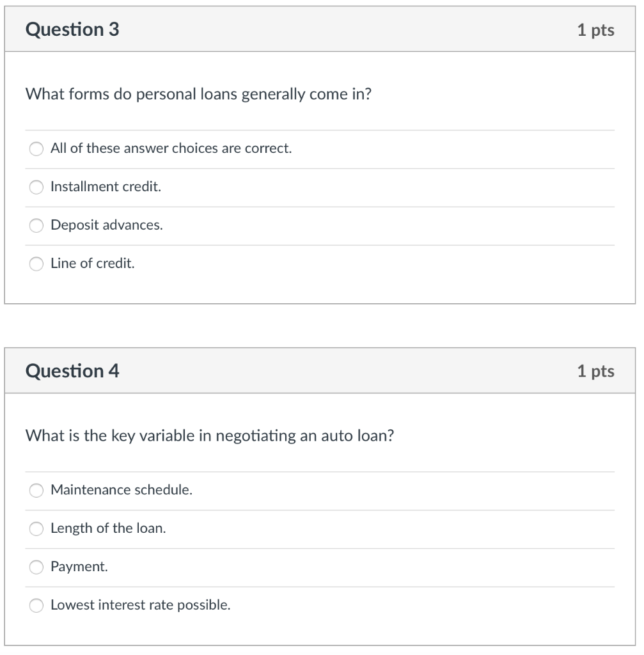Select 'Lowest interest rate possible' option

pos(36,605)
